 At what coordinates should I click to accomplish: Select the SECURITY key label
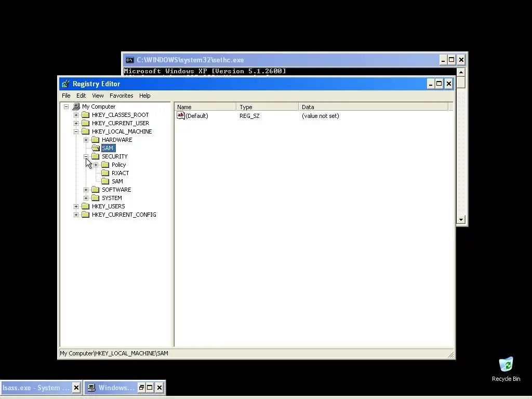point(115,156)
